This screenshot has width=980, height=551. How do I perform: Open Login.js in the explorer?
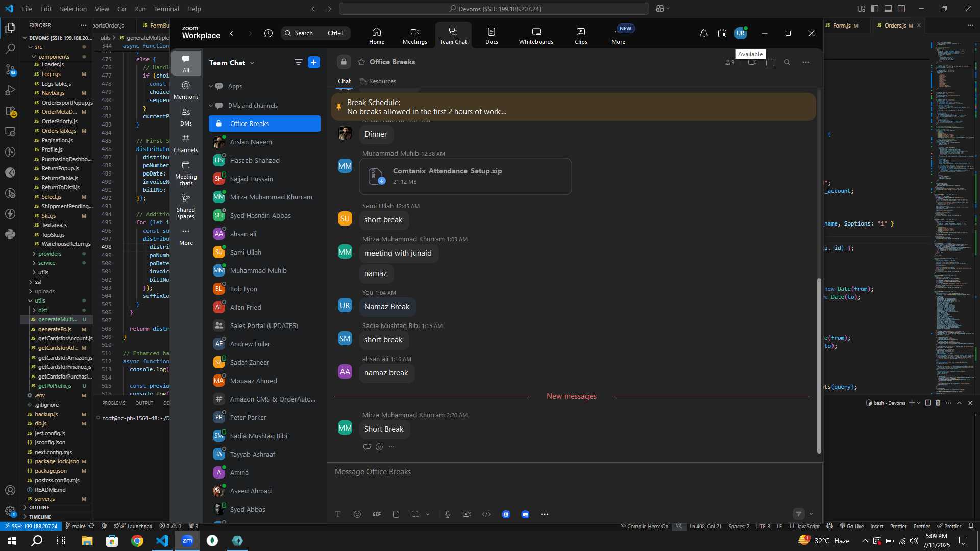[x=51, y=74]
